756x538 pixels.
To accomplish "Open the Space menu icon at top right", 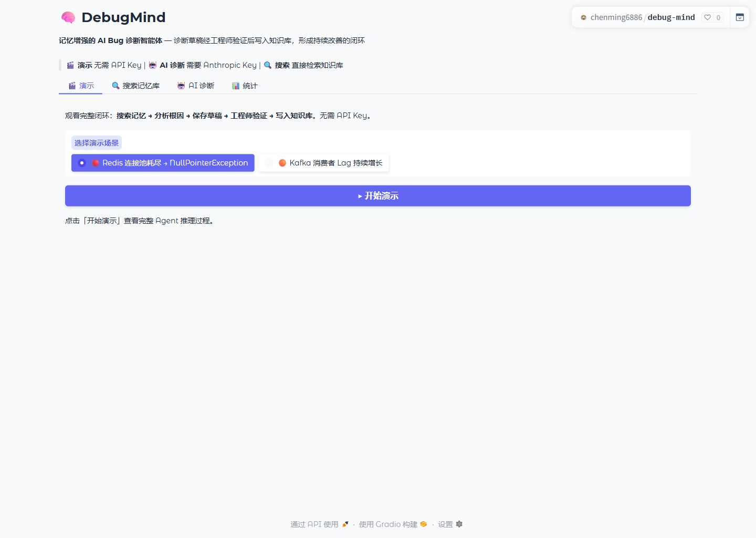I will click(740, 17).
